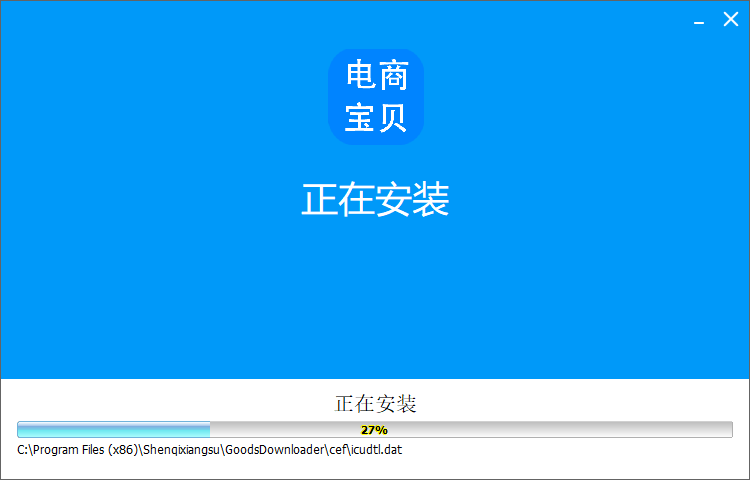Close the installer window
Screen dimensions: 750x480
(x=731, y=19)
